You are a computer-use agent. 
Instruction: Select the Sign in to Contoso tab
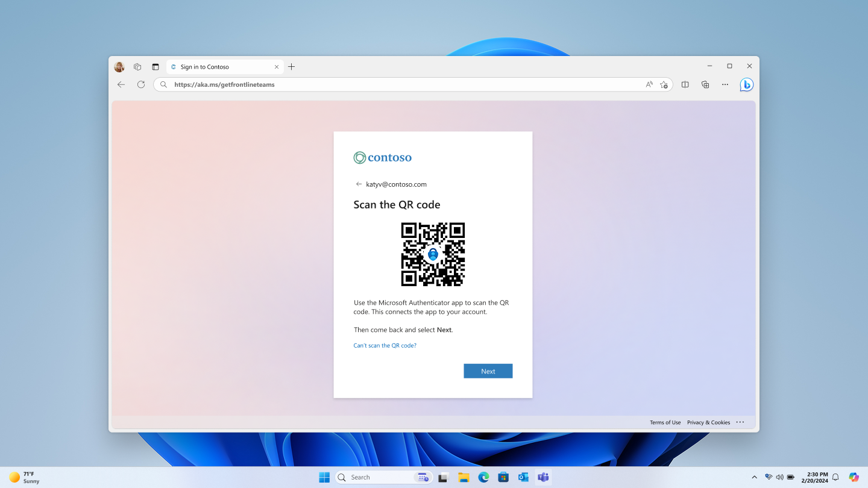click(224, 67)
